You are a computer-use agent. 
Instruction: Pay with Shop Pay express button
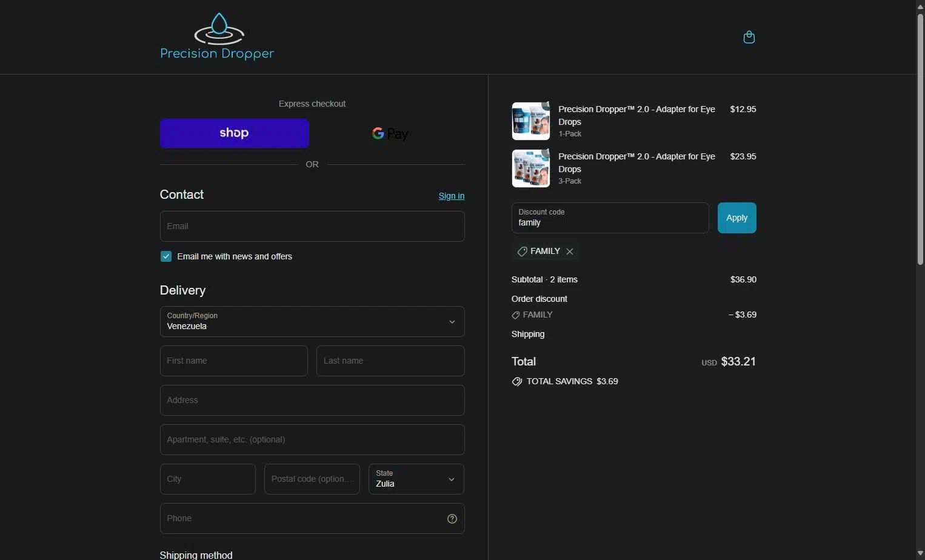tap(235, 133)
